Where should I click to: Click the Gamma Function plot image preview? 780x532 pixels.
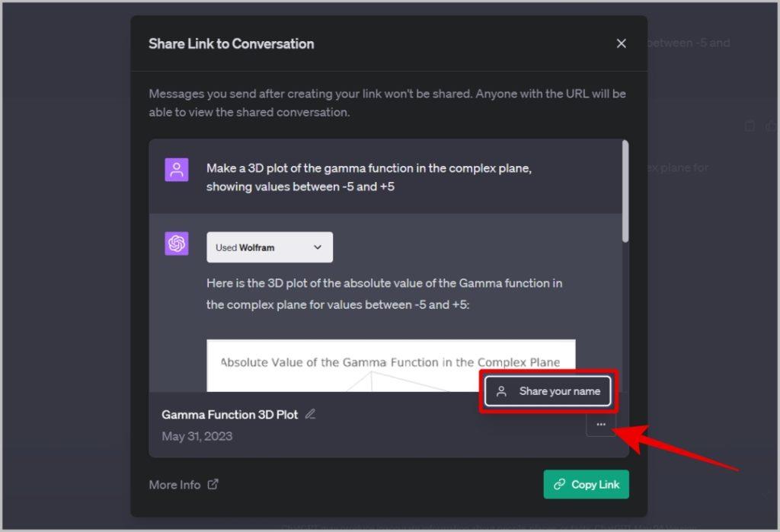coord(391,365)
